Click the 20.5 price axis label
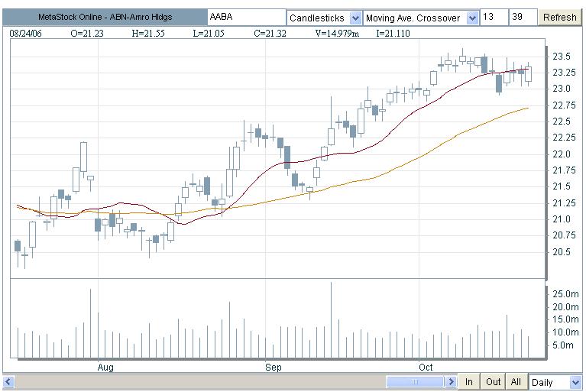The width and height of the screenshot is (586, 392). coord(562,252)
